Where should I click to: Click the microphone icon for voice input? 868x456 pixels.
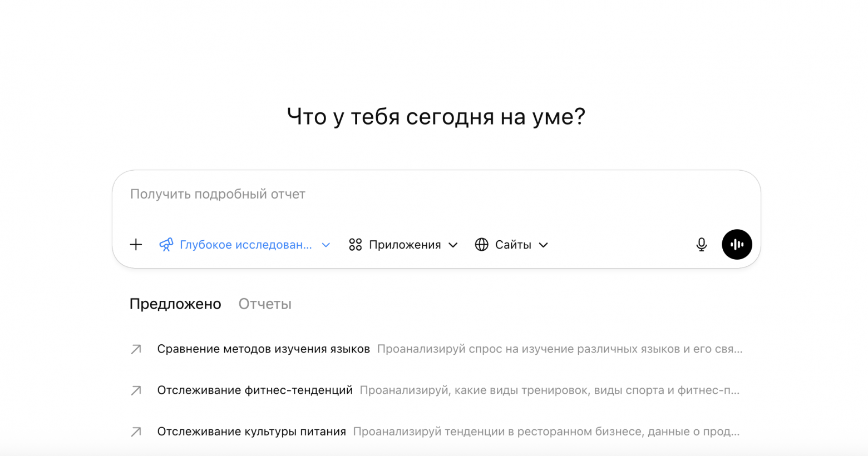pyautogui.click(x=702, y=245)
